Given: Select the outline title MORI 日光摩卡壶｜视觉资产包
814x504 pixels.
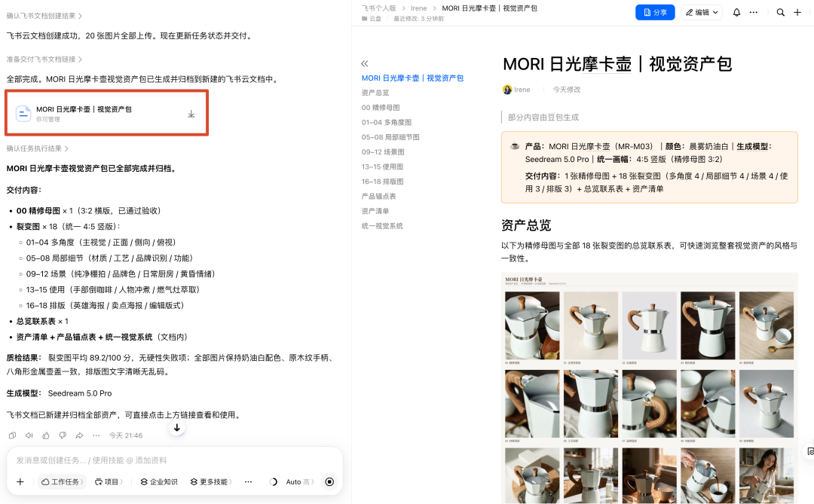Looking at the screenshot, I should point(412,78).
